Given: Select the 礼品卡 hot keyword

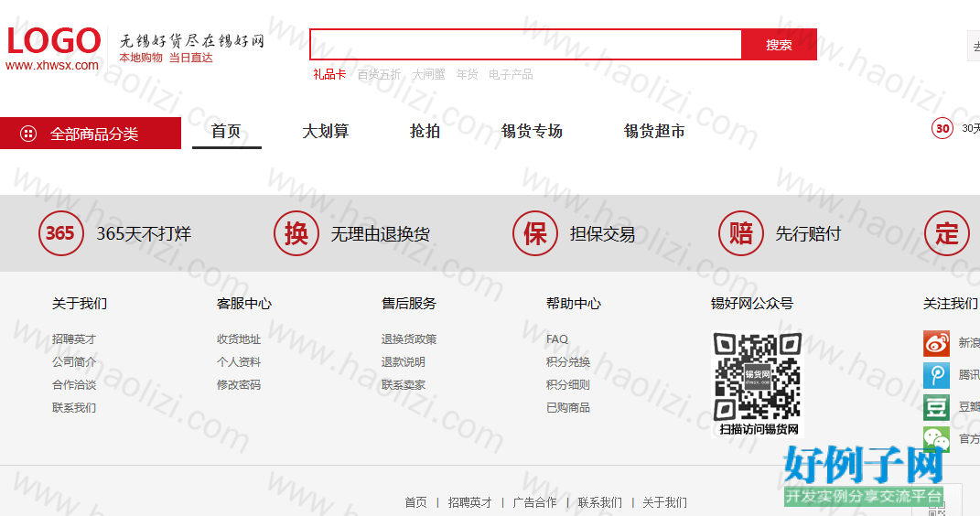Looking at the screenshot, I should (329, 74).
